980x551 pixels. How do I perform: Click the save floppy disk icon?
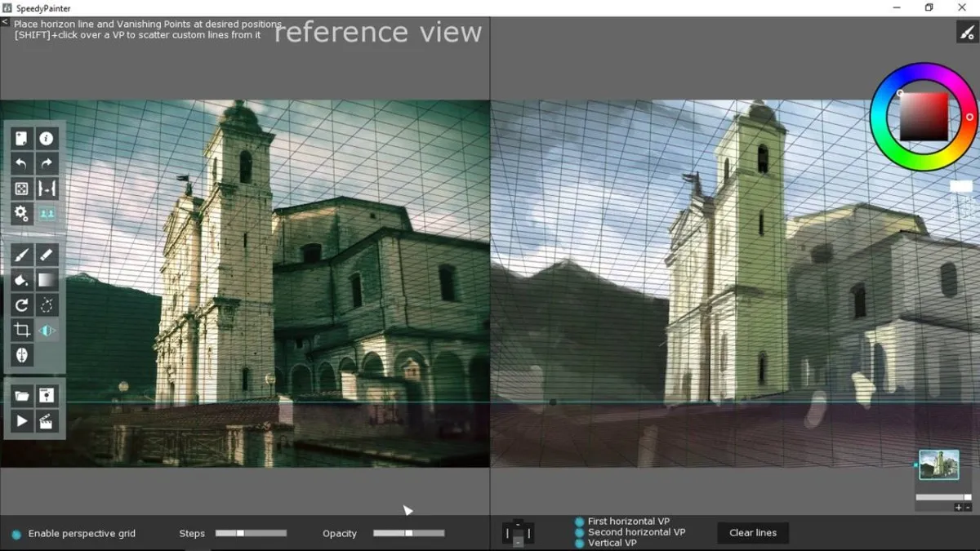click(x=47, y=396)
